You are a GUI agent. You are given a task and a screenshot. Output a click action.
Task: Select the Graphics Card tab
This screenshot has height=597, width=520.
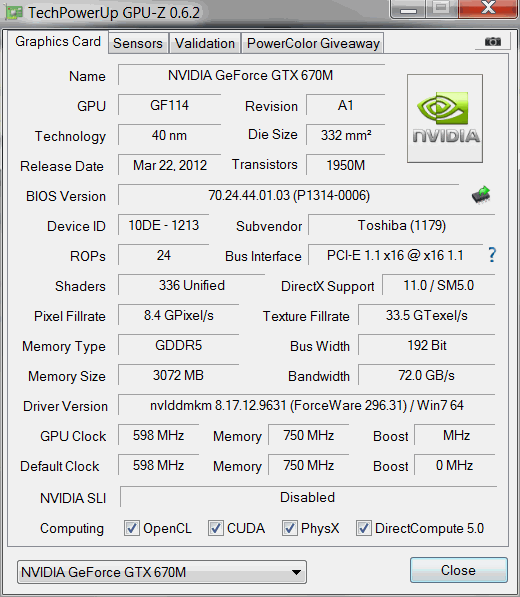coord(58,42)
